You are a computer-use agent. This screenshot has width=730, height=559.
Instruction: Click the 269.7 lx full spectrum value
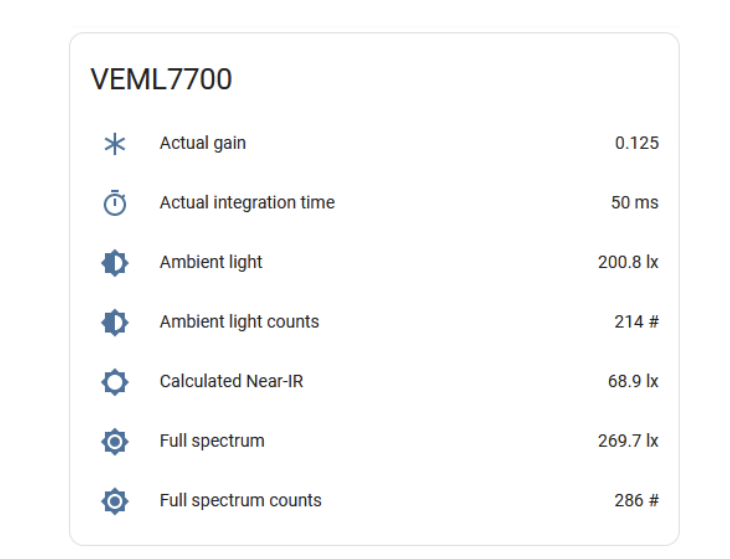pyautogui.click(x=628, y=441)
